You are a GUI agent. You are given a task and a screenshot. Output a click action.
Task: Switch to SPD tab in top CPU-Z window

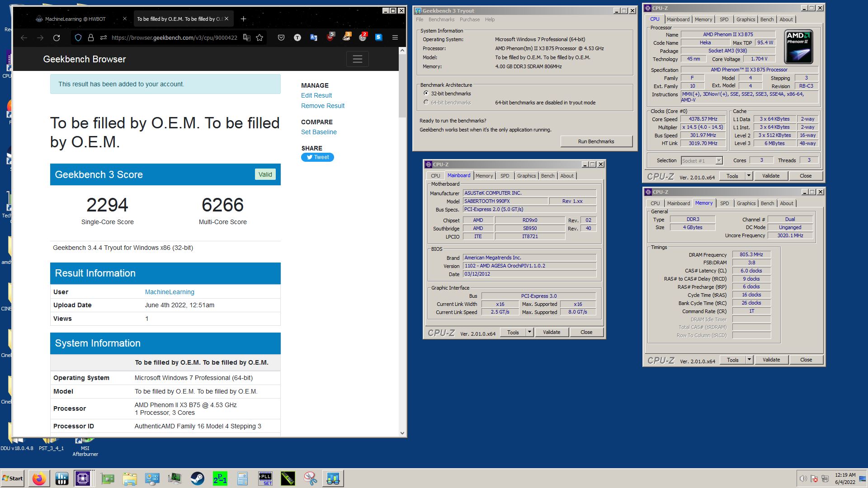pos(724,19)
